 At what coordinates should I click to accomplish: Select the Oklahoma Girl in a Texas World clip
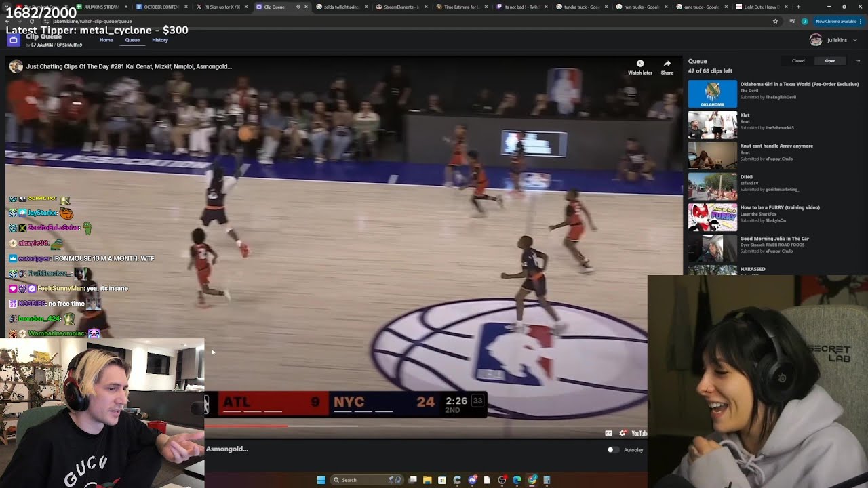pyautogui.click(x=774, y=94)
